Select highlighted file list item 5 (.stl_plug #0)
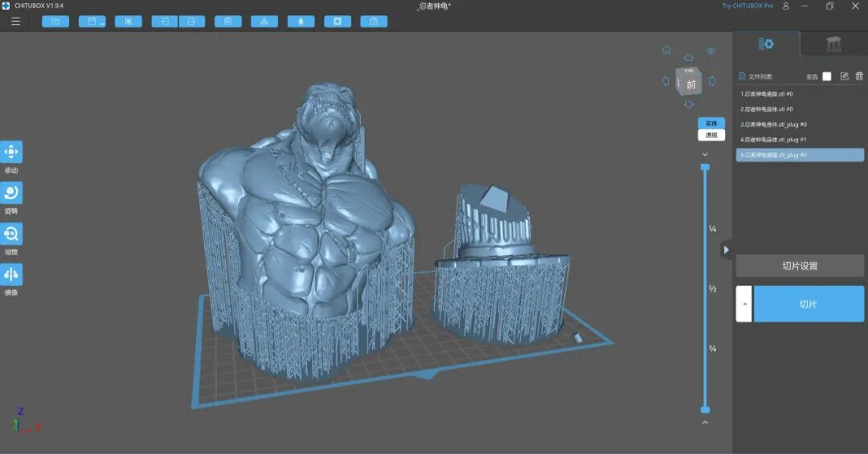Screen dimensions: 868x454 (x=800, y=155)
